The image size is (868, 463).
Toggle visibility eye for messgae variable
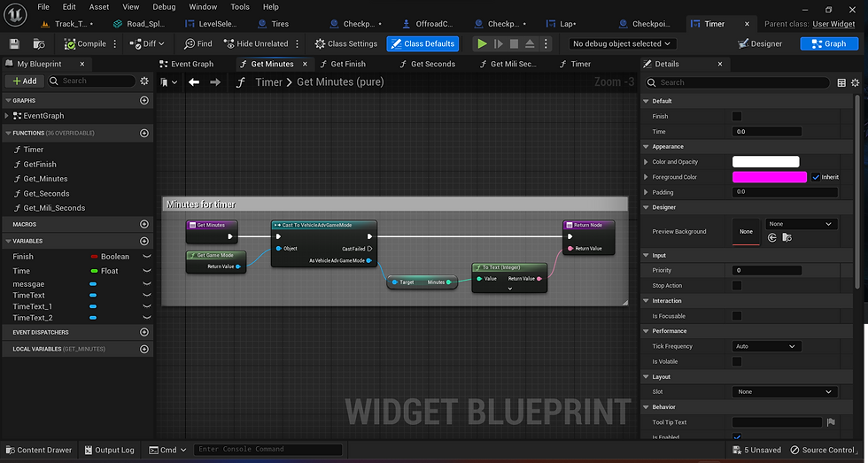click(147, 284)
